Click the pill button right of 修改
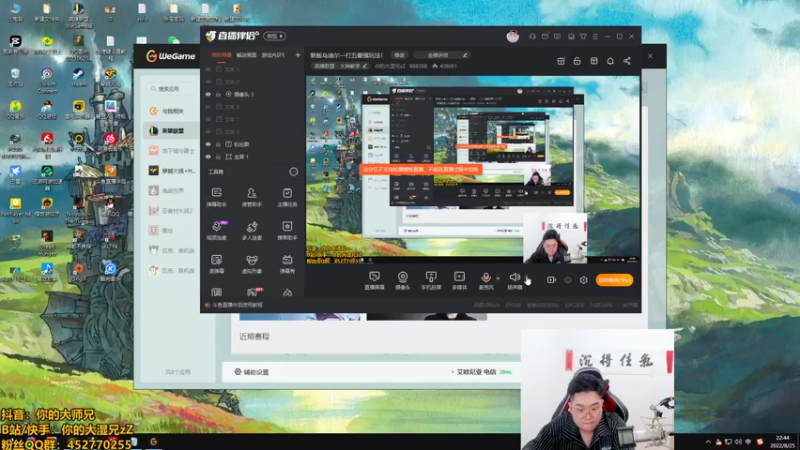800x450 pixels. (x=441, y=55)
